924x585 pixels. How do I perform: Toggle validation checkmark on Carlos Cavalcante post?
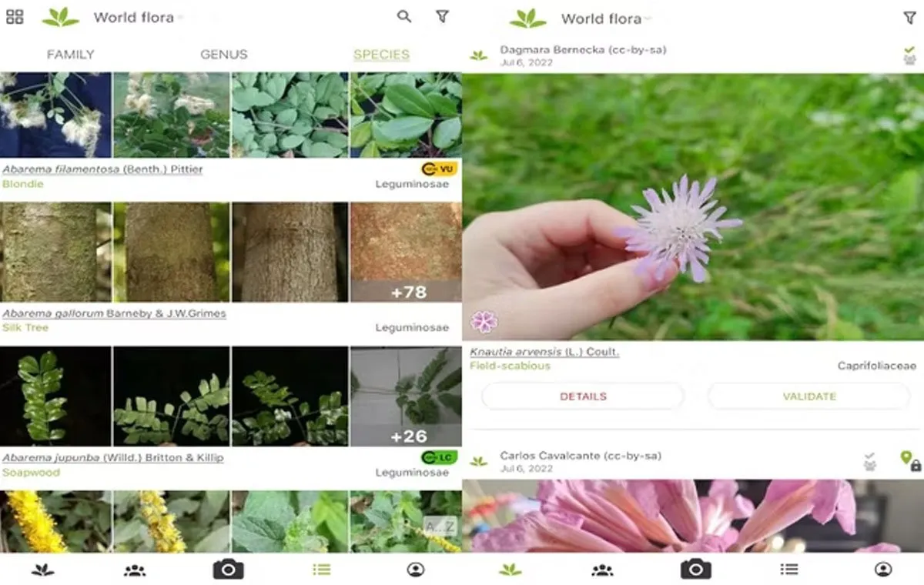pyautogui.click(x=869, y=461)
